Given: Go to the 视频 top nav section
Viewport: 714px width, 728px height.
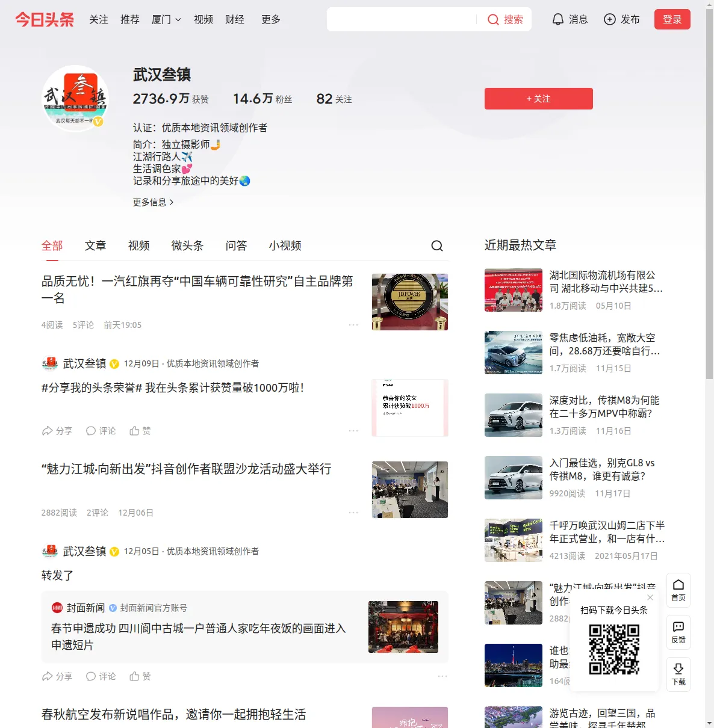Looking at the screenshot, I should pos(203,19).
